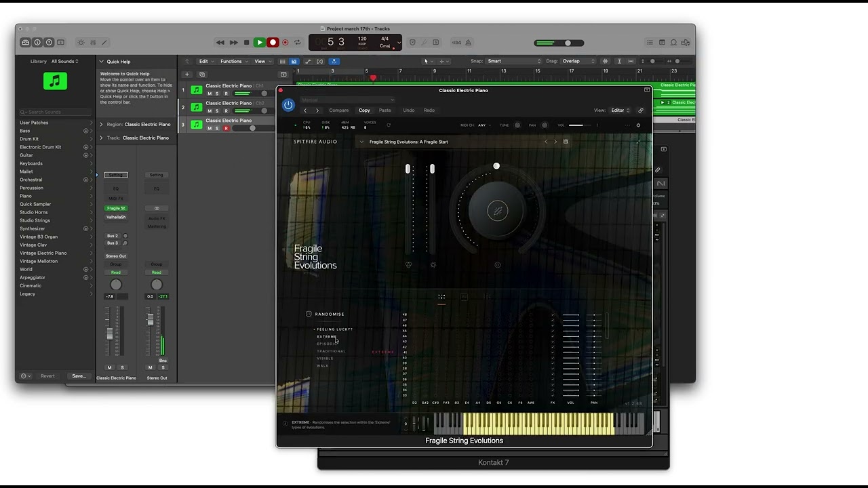Open Editors with the pencil icon
Viewport: 868px width, 488px height.
(104, 43)
